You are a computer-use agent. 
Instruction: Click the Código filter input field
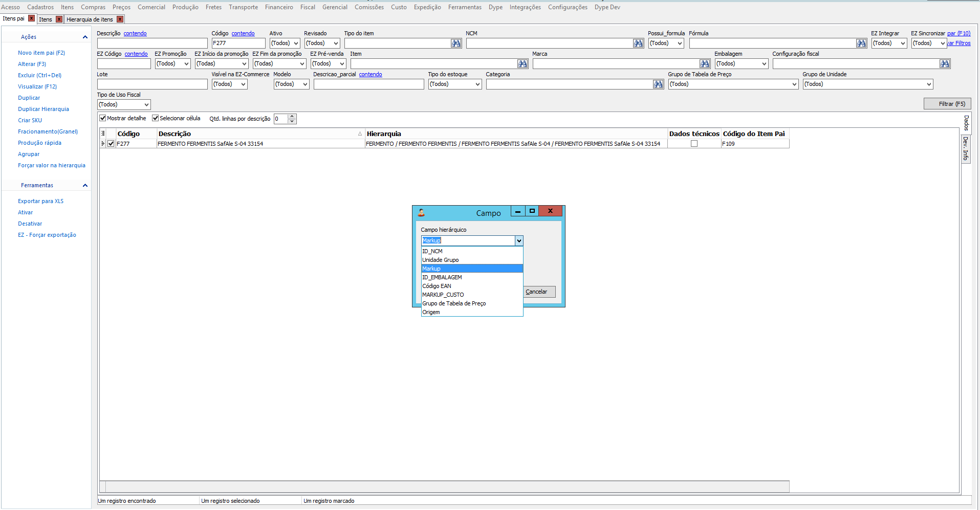pos(238,43)
